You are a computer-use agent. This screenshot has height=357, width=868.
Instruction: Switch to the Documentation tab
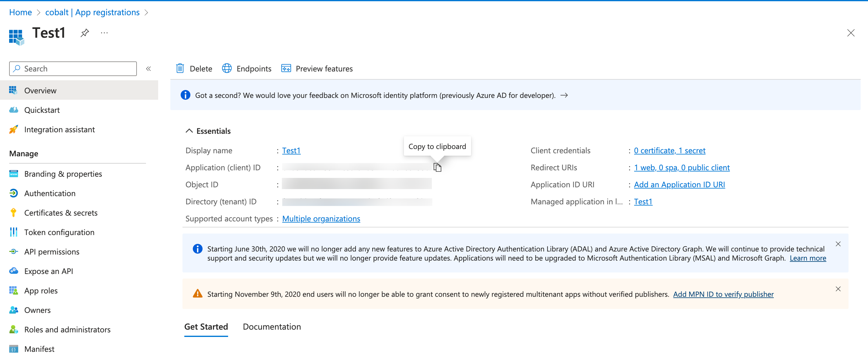point(272,326)
